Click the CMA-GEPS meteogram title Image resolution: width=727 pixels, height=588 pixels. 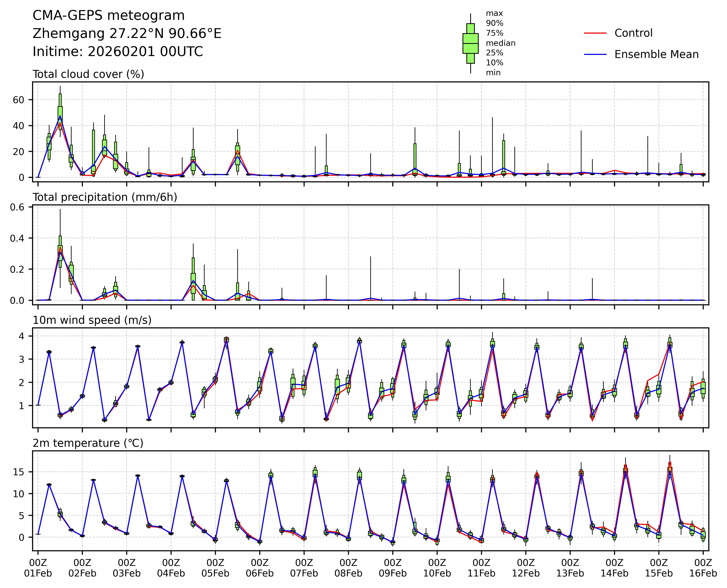point(108,16)
